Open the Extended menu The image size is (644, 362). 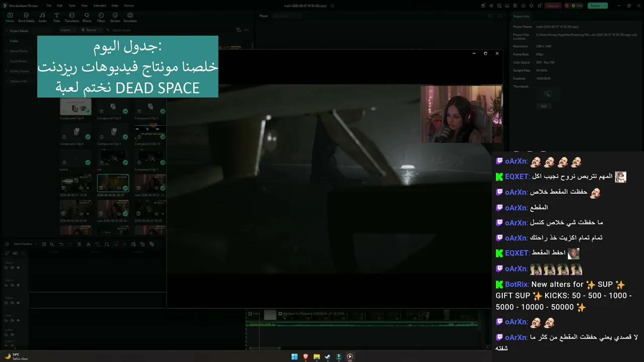coord(100,6)
